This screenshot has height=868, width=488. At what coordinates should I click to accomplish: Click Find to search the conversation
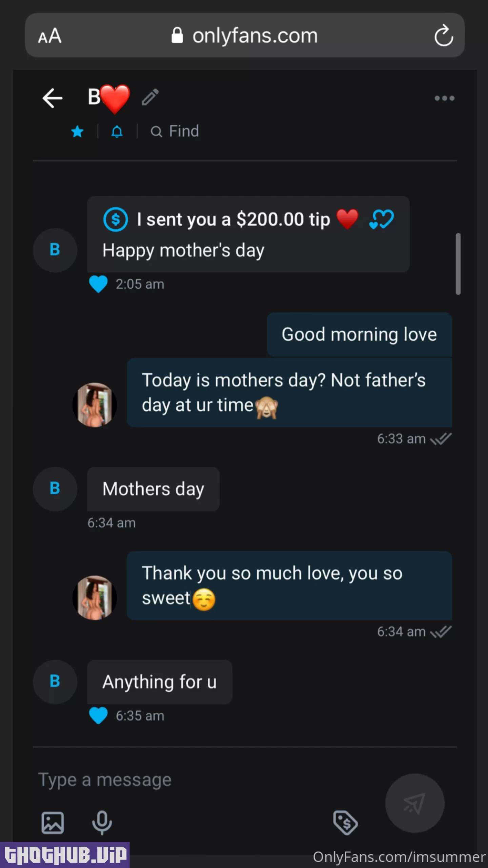click(x=175, y=131)
